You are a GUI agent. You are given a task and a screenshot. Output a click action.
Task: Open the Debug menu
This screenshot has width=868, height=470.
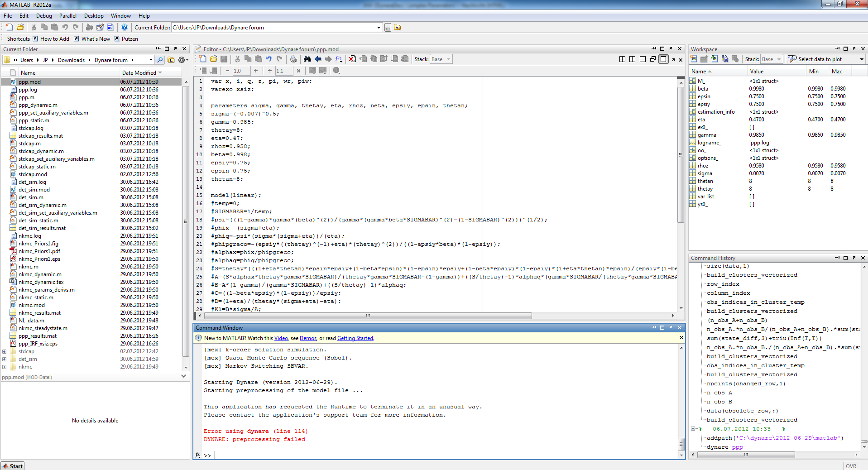(44, 16)
